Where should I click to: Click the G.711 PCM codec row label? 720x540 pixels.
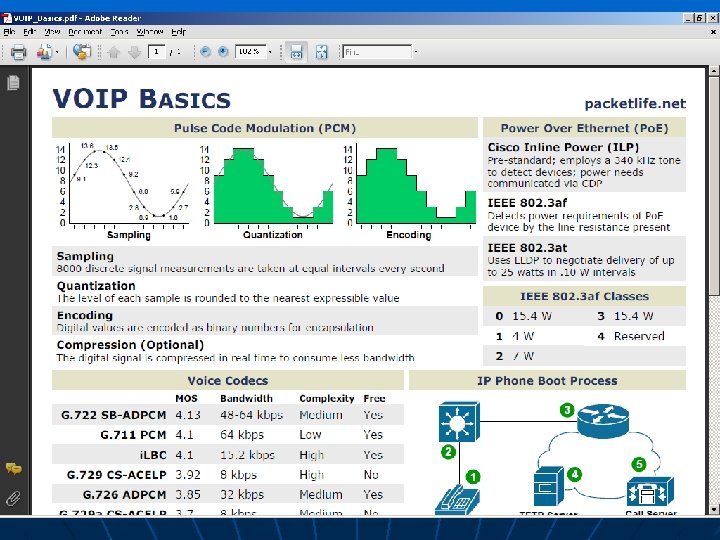pyautogui.click(x=133, y=435)
